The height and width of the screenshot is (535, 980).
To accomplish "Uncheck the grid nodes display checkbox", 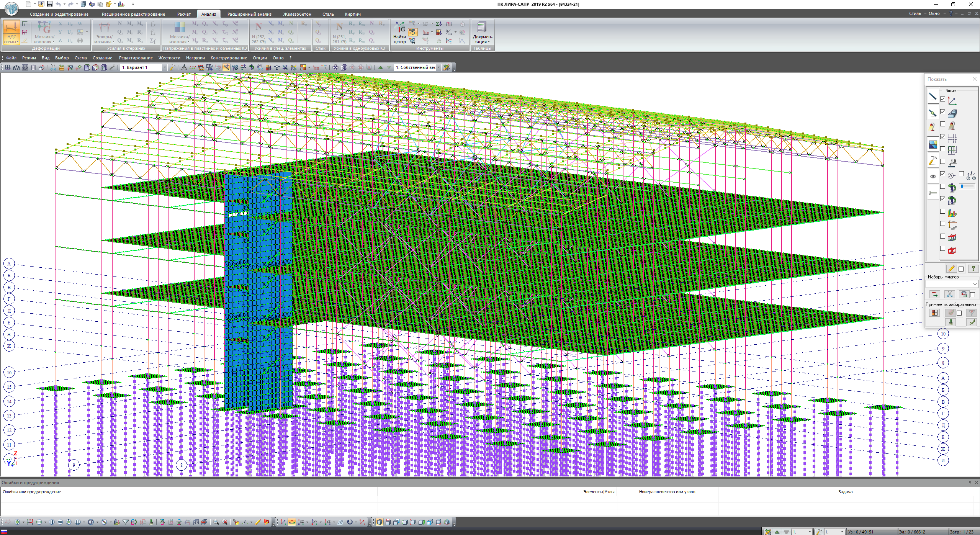I will click(942, 137).
